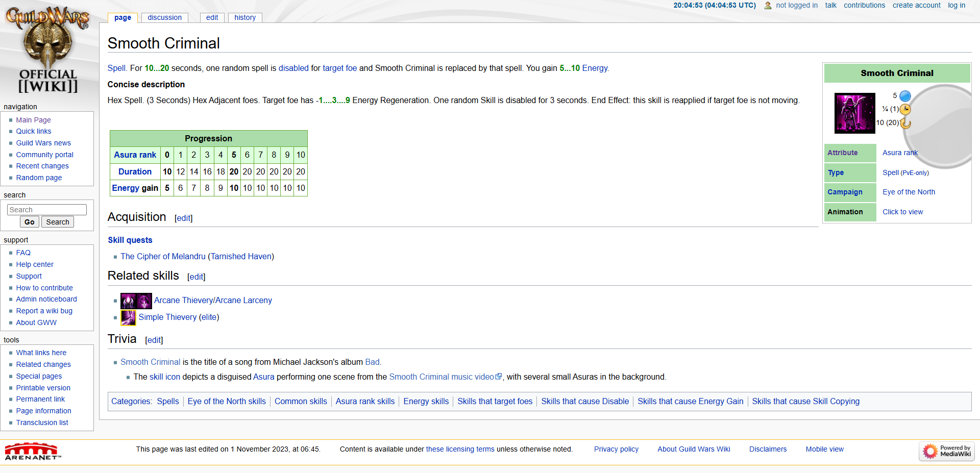980x473 pixels.
Task: Click the recharge time icon
Action: coord(905,123)
